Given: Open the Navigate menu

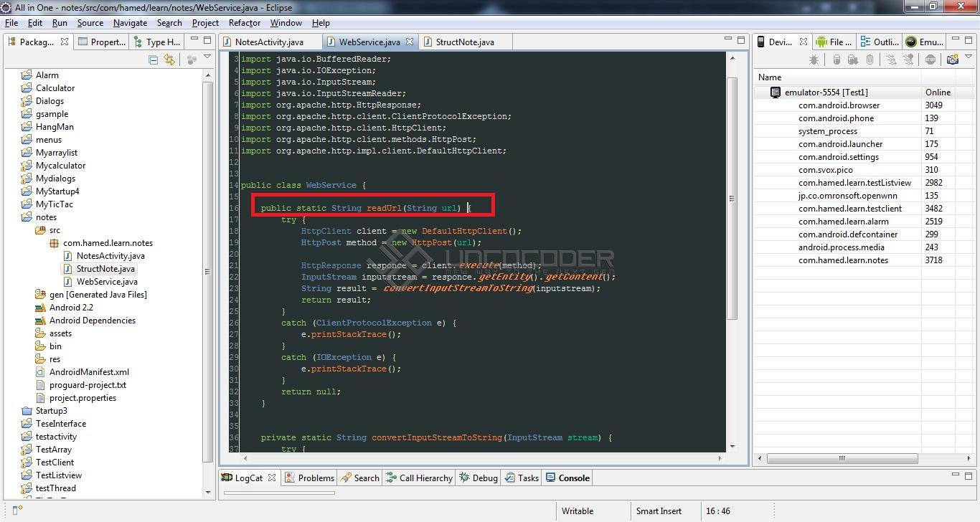Looking at the screenshot, I should click(130, 23).
